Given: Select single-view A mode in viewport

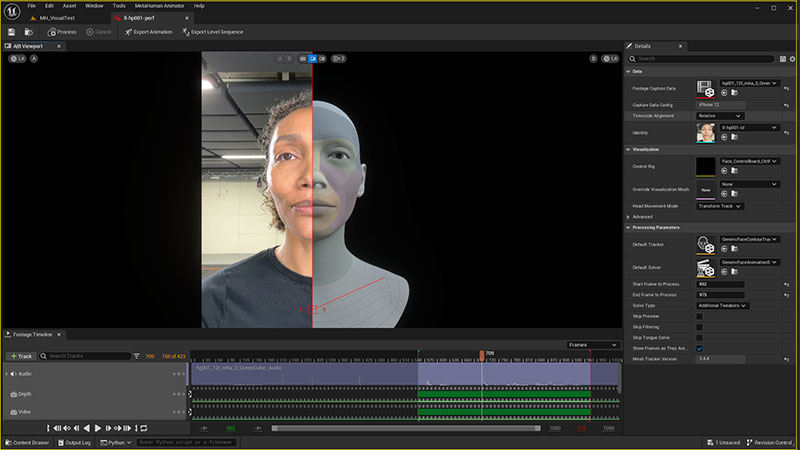Looking at the screenshot, I should click(x=303, y=59).
